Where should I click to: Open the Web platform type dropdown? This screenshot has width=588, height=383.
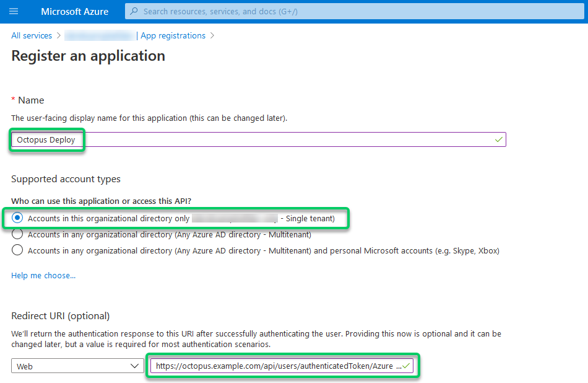click(x=77, y=366)
